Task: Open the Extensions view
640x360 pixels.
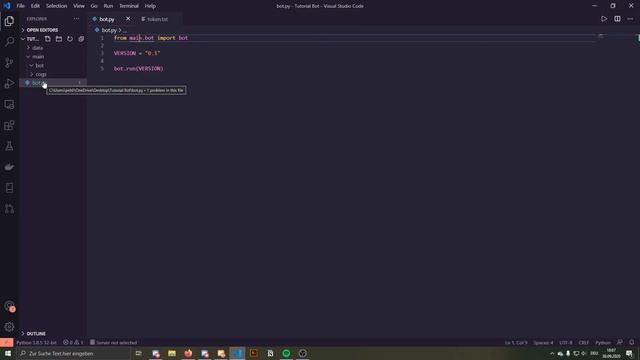Action: point(9,125)
